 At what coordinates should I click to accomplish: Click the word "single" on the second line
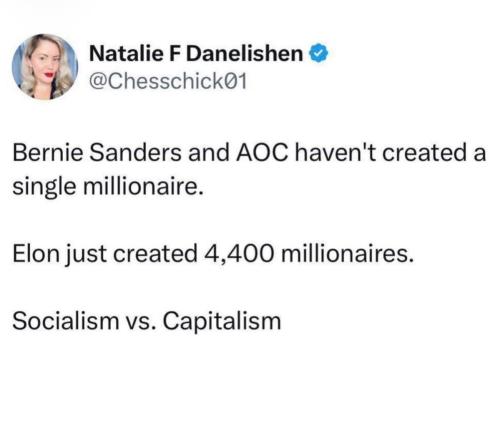pos(44,188)
